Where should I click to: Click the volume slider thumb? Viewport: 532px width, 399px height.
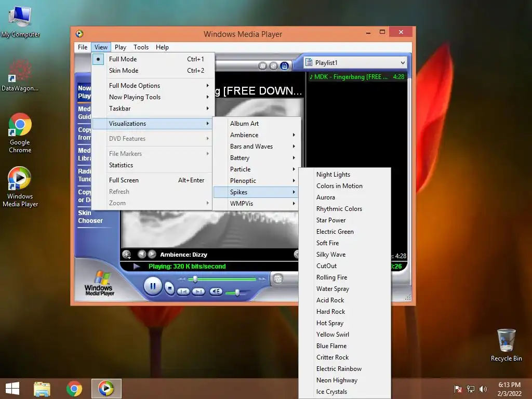[237, 292]
